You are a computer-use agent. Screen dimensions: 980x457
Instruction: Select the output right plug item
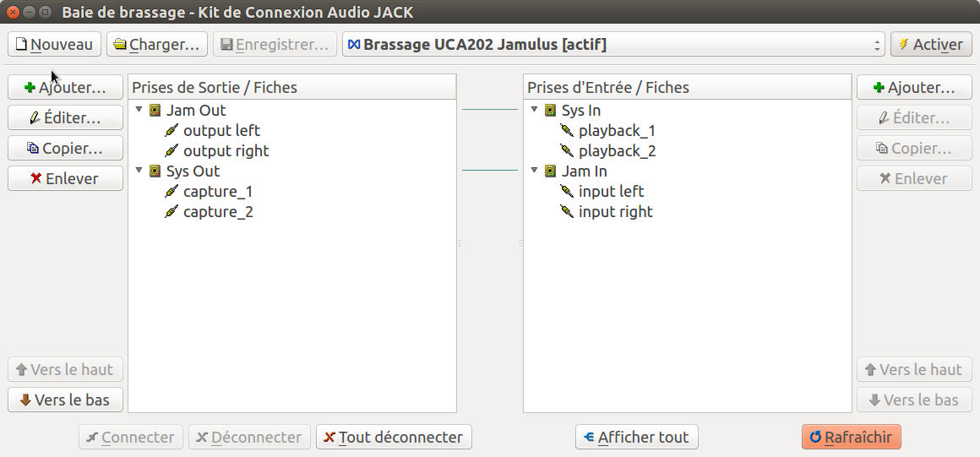coord(226,151)
